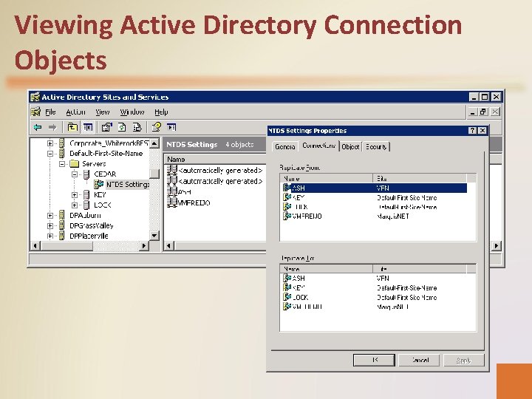This screenshot has height=399, width=532.
Task: Switch to the Security tab
Action: point(376,146)
